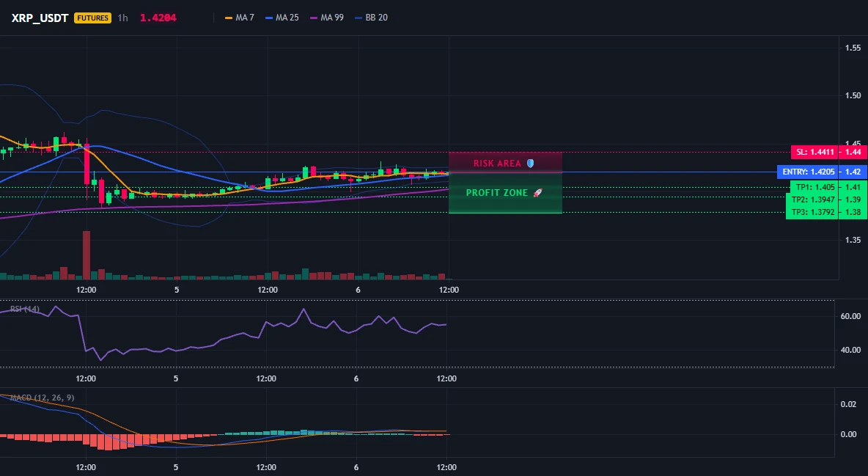Screen dimensions: 868x476
Task: Click date label 6 under the MACD panel
Action: click(x=356, y=468)
